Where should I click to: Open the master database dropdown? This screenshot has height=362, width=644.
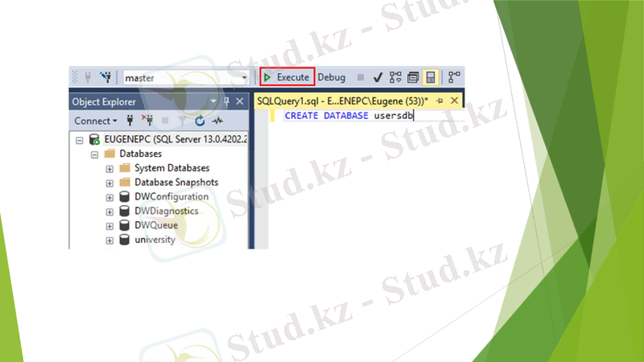(245, 78)
